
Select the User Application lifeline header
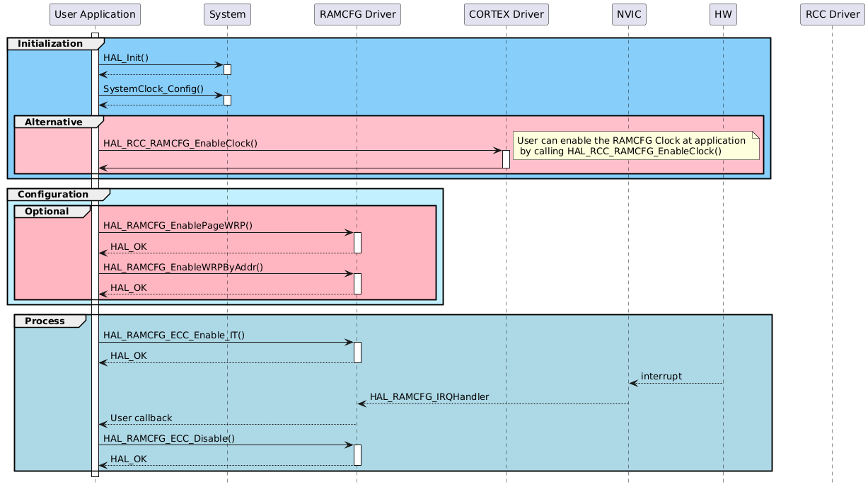tap(95, 14)
